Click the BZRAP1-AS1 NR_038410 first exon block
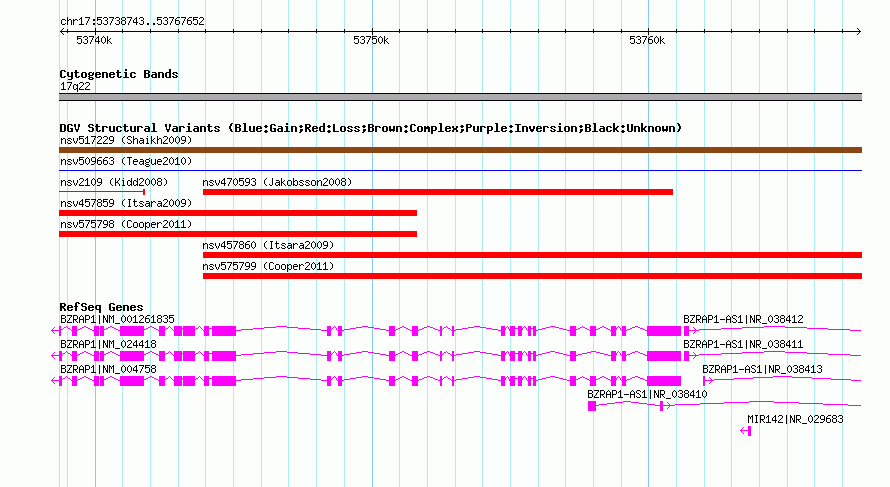Image resolution: width=890 pixels, height=487 pixels. point(592,406)
